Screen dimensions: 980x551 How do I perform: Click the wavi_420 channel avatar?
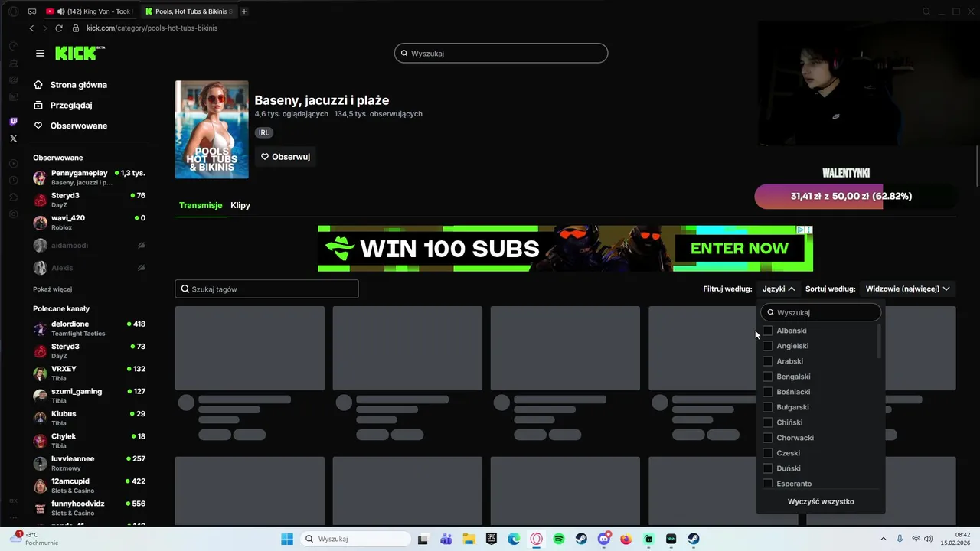[x=40, y=223]
